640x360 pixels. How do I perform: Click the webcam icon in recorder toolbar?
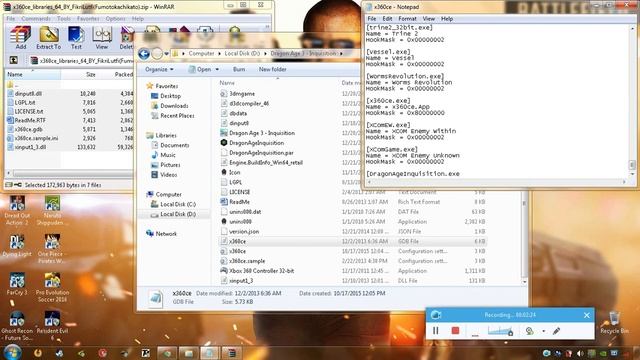pos(529,331)
